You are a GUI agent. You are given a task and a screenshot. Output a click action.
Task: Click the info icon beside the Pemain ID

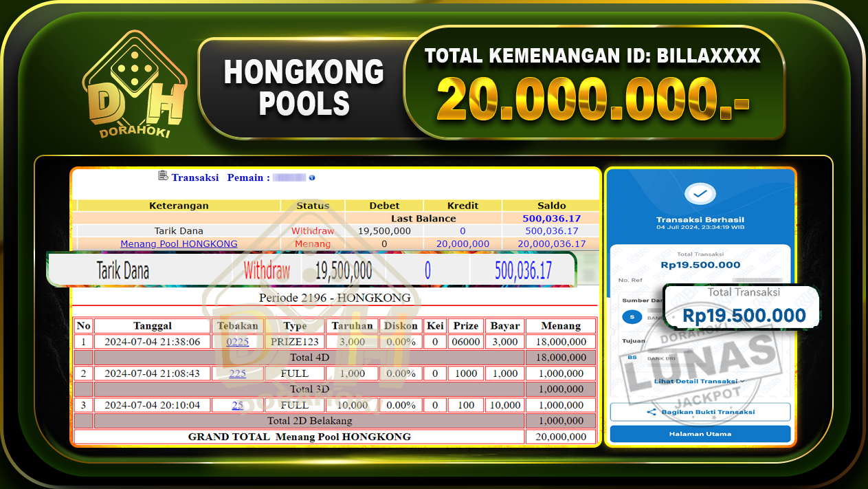click(x=312, y=177)
